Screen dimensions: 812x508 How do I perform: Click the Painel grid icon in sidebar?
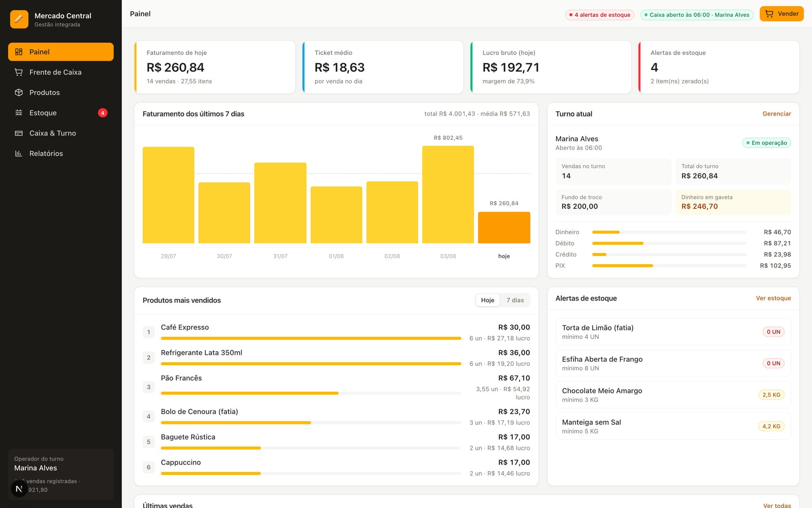coord(19,52)
